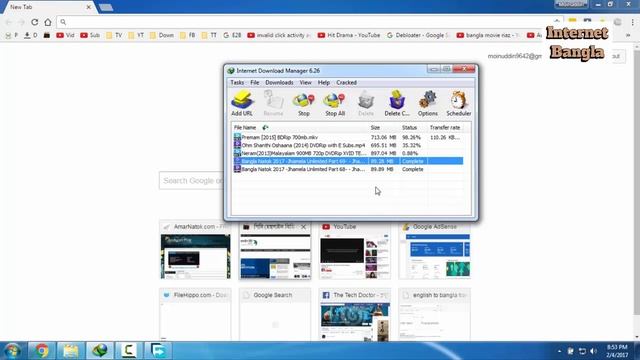Viewport: 640px width, 360px height.
Task: Open the File menu in IDM
Action: [255, 82]
